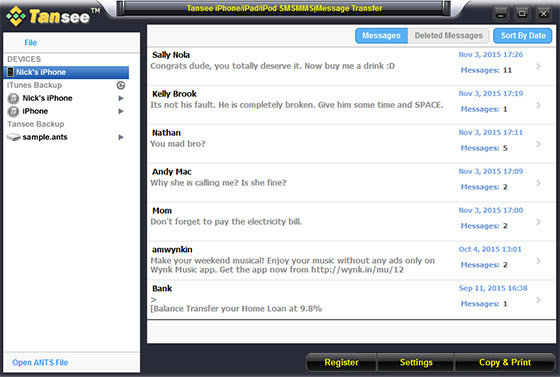Click the iTunes icon for iPhone backup
The image size is (560, 377).
tap(13, 111)
